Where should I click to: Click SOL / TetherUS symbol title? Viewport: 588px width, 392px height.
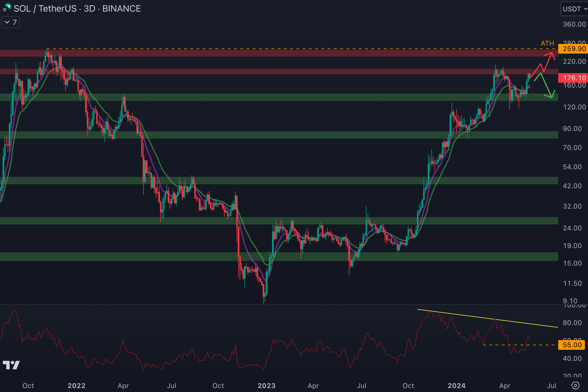45,9
